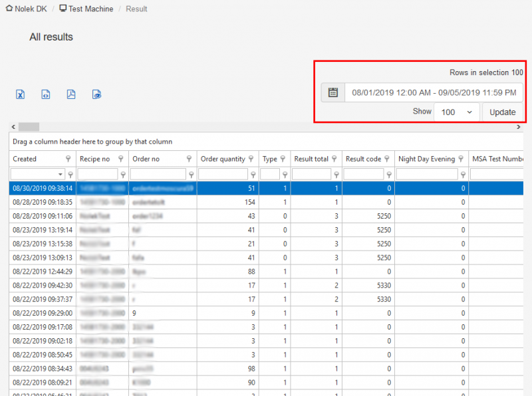Click Order quantity filter row condition icon

click(x=253, y=174)
